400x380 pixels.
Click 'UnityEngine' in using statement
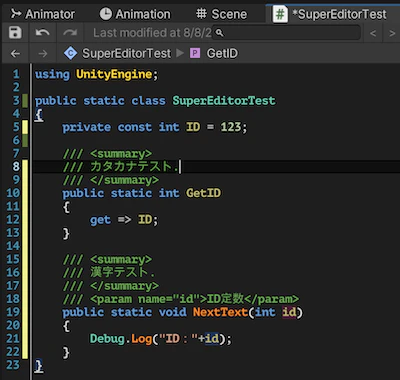pos(114,74)
